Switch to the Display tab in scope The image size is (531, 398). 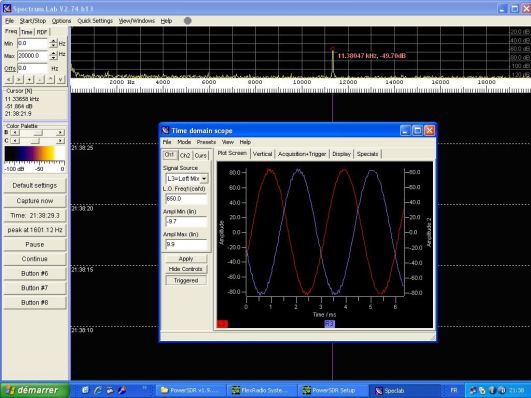(x=341, y=154)
